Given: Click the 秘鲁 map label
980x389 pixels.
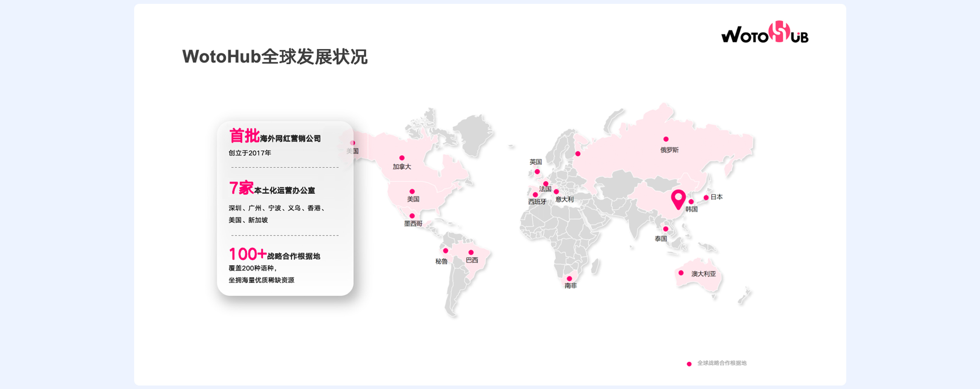Looking at the screenshot, I should coord(441,261).
